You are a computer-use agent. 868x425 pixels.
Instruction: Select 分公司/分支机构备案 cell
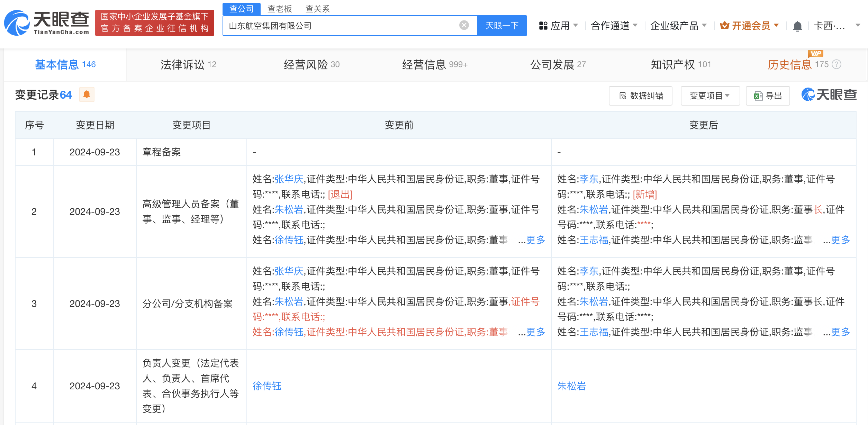tap(191, 304)
